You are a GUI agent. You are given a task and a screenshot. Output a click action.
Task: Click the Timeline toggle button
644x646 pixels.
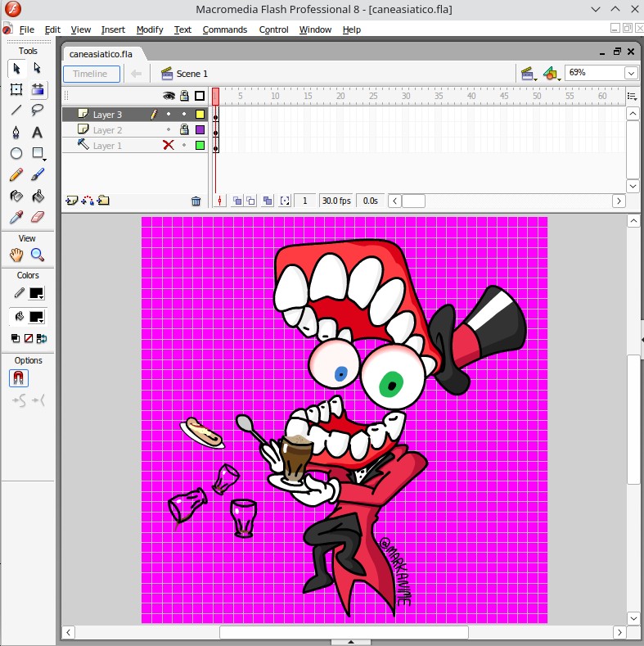[x=92, y=74]
